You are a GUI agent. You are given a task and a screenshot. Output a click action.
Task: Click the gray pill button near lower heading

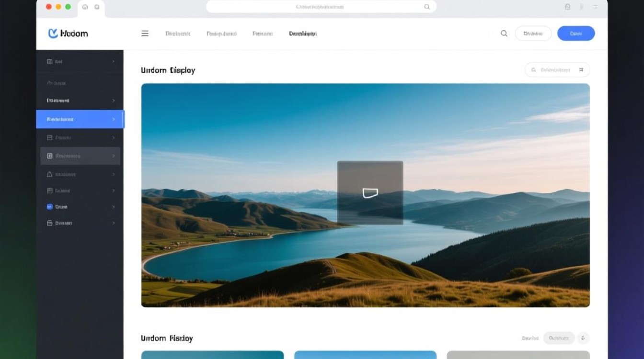point(559,338)
